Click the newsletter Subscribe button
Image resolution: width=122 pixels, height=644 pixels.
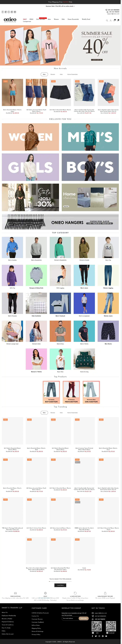[84, 618]
